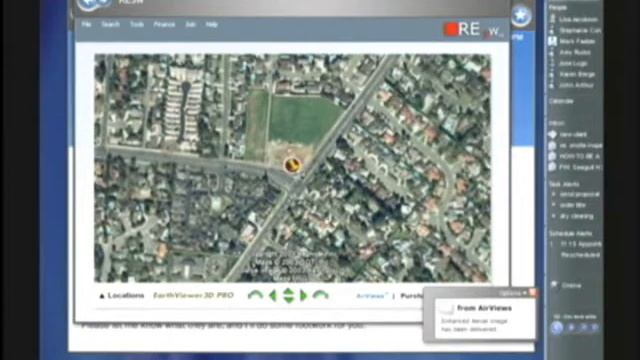Click Mark's highlighted contact icon
This screenshot has width=640, height=360.
(552, 41)
